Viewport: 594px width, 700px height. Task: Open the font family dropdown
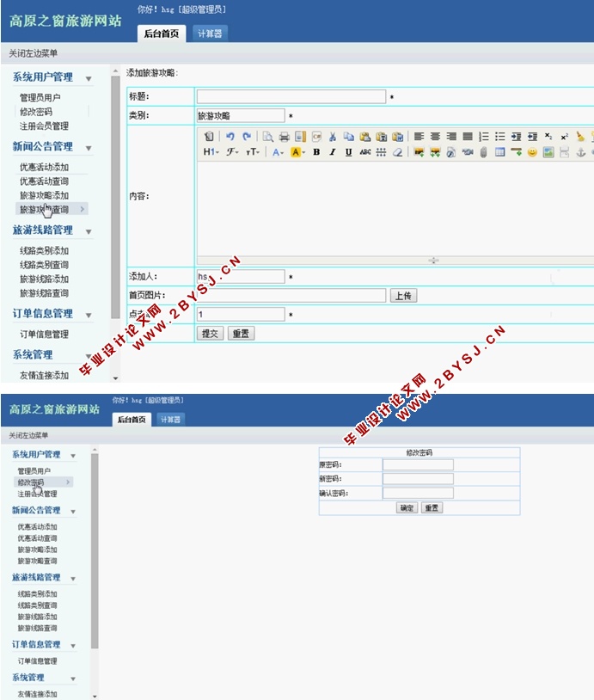[232, 152]
